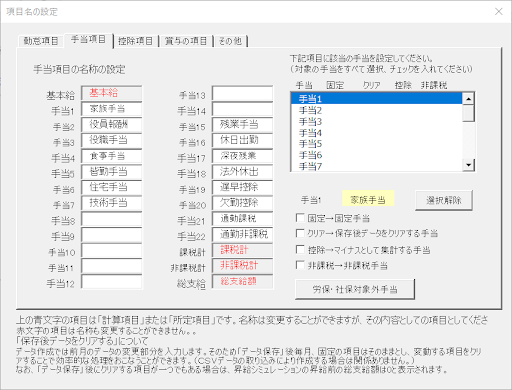Close the 項目名の設定 dialog
The height and width of the screenshot is (390, 512).
tap(499, 12)
